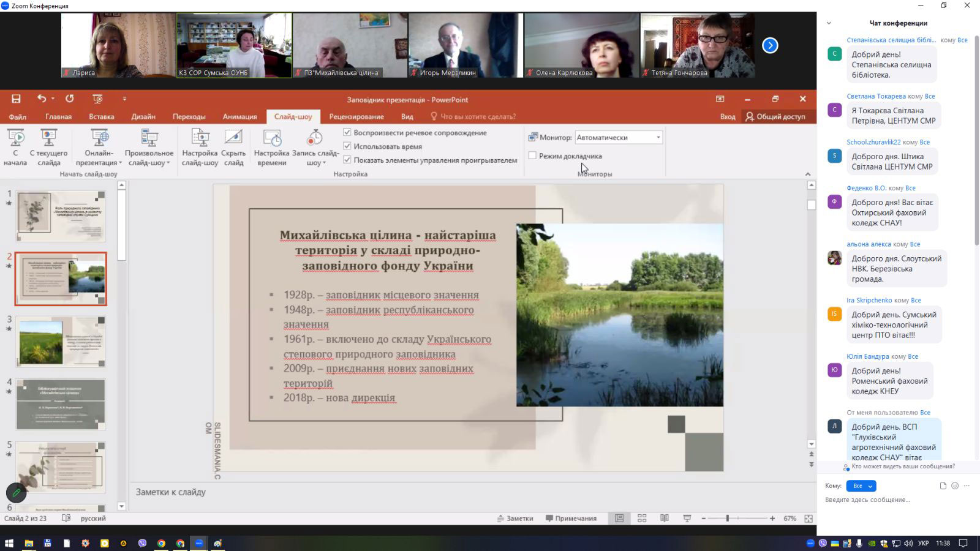Click the 'Заметки к слайду' notes area

472,492
